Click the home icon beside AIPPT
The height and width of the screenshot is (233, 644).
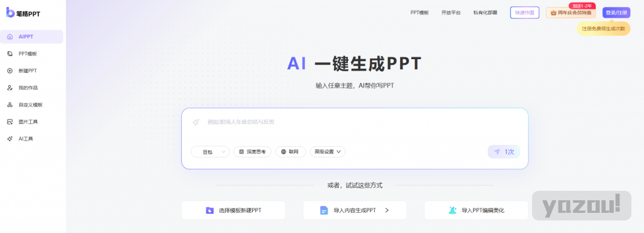(10, 37)
